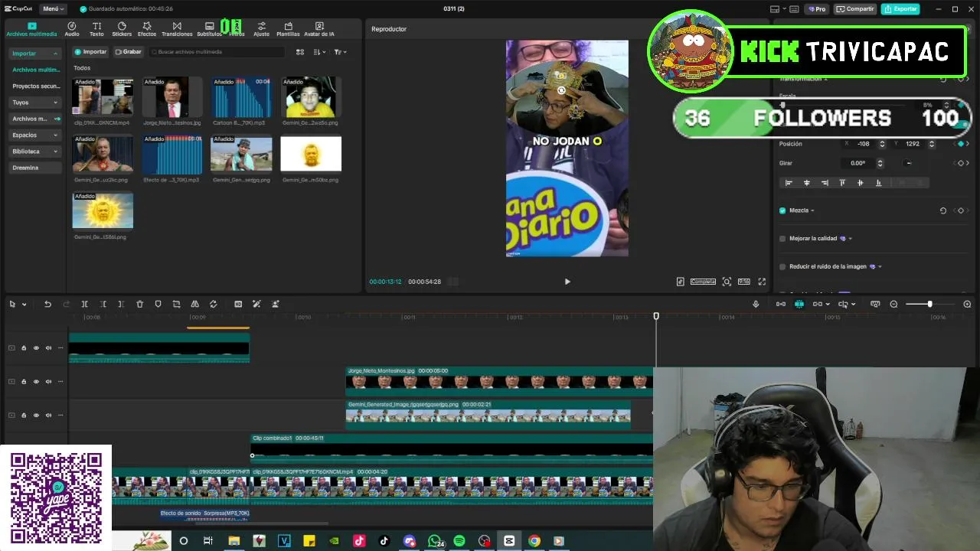
Task: Hide the Jorge_Nieto_Montesinos track
Action: point(36,381)
